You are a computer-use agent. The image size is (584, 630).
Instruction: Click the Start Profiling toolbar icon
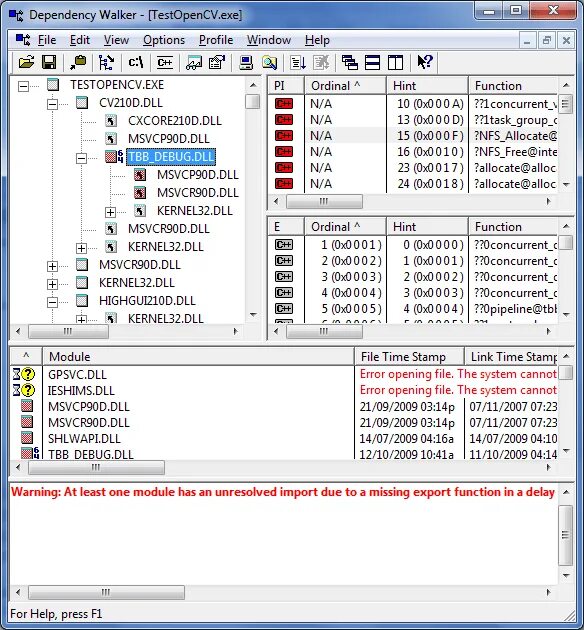[298, 63]
